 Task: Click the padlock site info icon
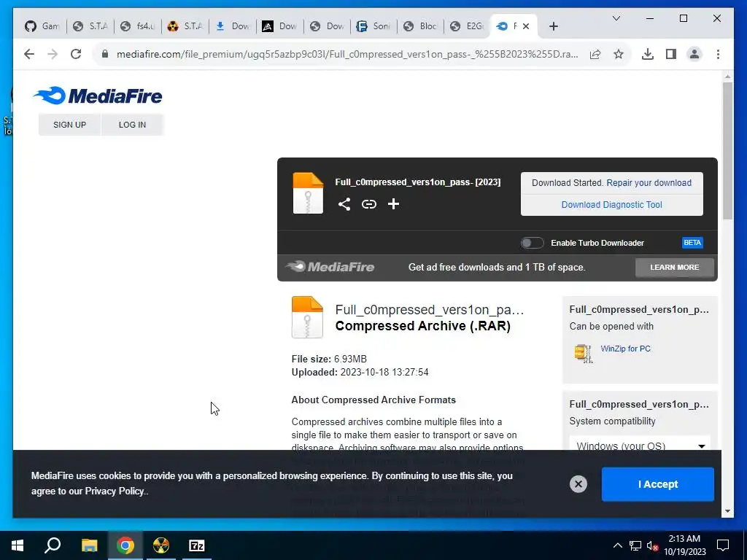point(105,54)
